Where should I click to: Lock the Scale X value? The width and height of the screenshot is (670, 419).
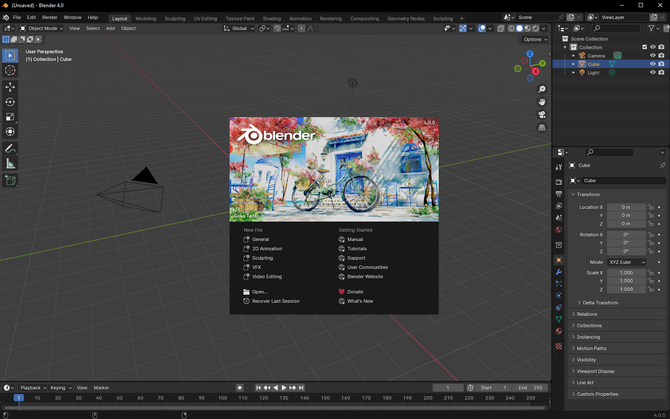tap(651, 272)
